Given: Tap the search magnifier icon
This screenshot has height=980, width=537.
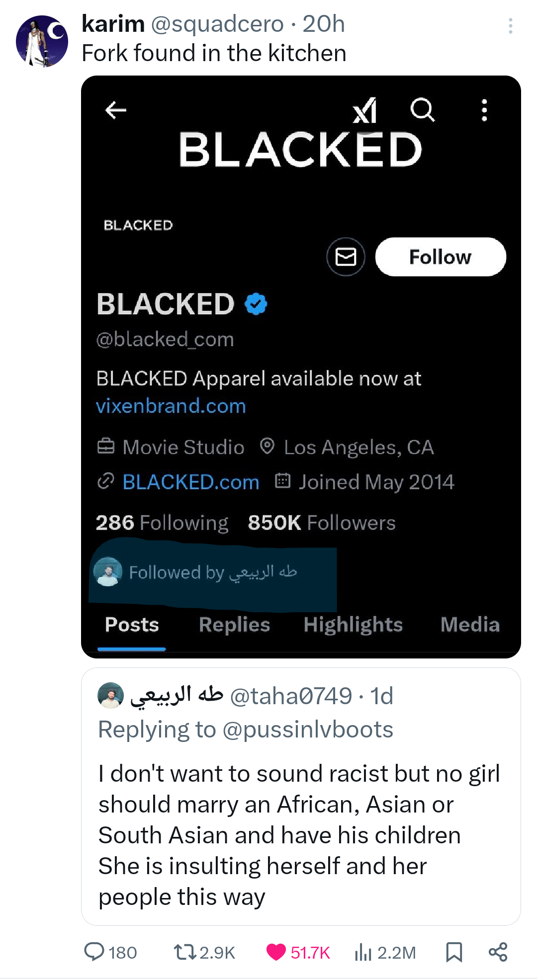Looking at the screenshot, I should pyautogui.click(x=423, y=109).
